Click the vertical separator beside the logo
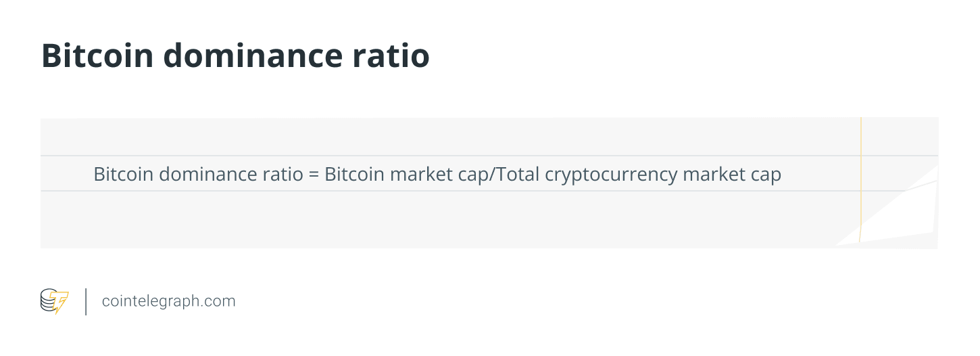The height and width of the screenshot is (356, 980). click(86, 302)
